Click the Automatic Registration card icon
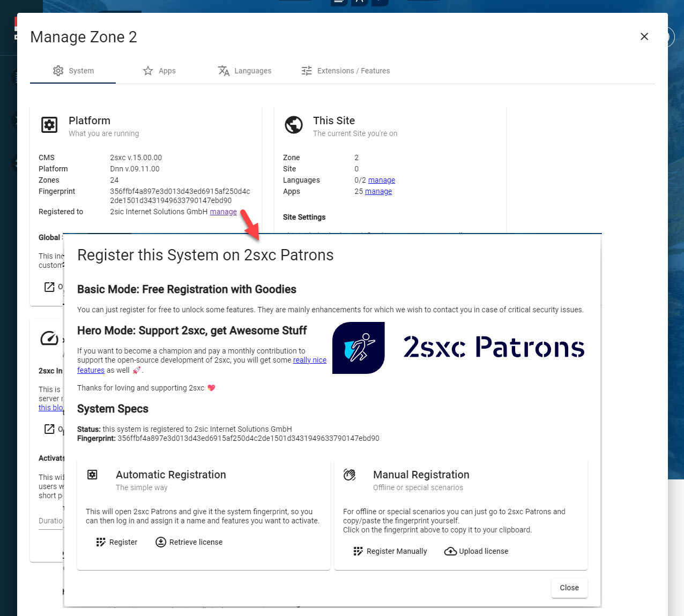The image size is (684, 616). pos(92,475)
